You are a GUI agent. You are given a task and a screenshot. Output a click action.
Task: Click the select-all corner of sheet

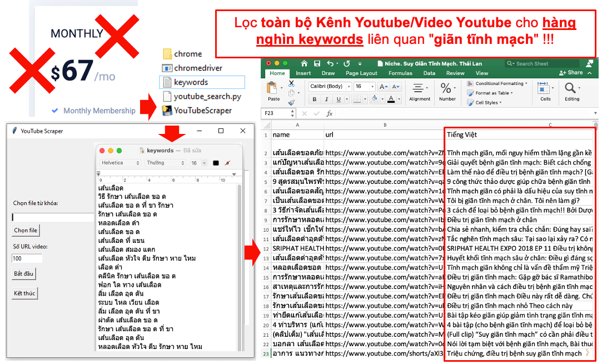pyautogui.click(x=266, y=125)
